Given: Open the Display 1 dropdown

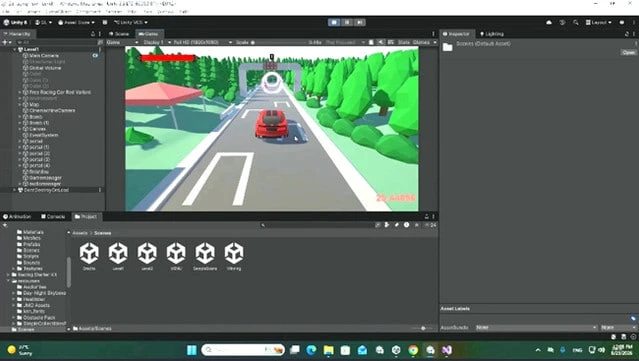Looking at the screenshot, I should (x=157, y=42).
